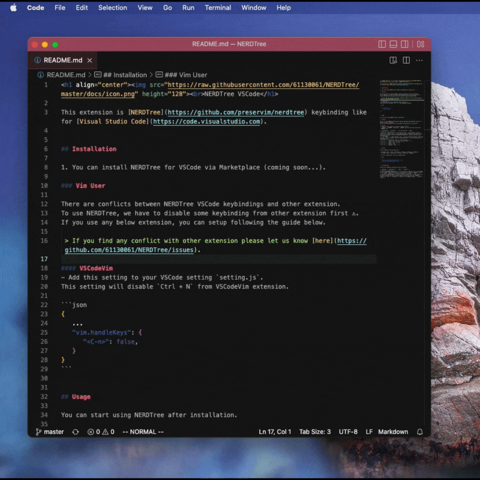Click the "There are conflicts" sentence
Viewport: 480px width, 480px height.
201,204
